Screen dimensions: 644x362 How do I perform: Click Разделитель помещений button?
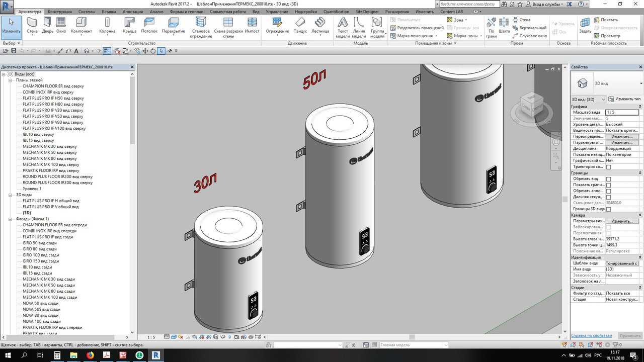417,28
